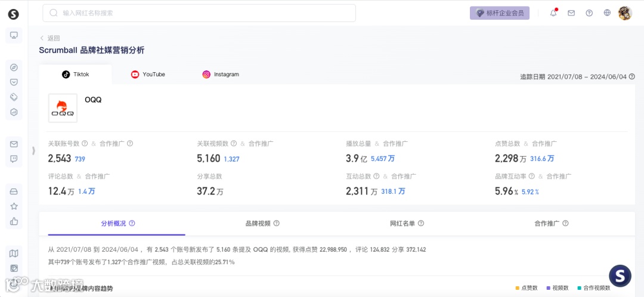Screen dimensions: 644x297
Task: Open the star favorites sidebar icon
Action: point(14,206)
